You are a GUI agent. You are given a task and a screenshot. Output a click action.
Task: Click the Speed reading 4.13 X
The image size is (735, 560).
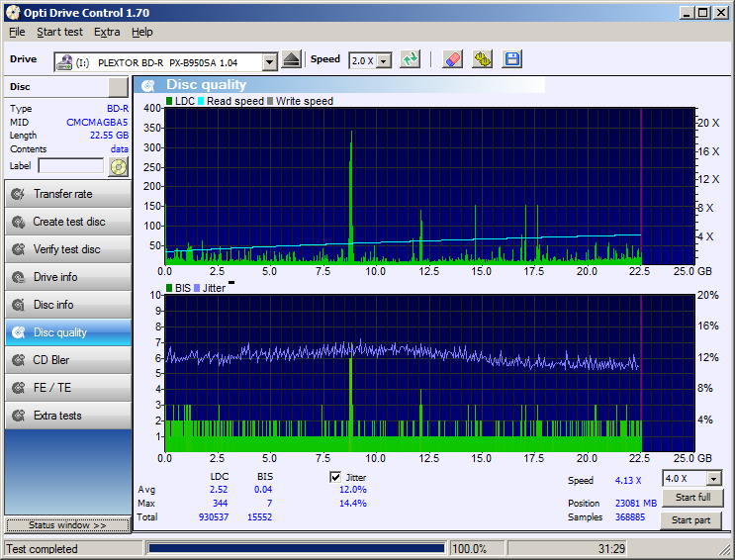pyautogui.click(x=628, y=480)
